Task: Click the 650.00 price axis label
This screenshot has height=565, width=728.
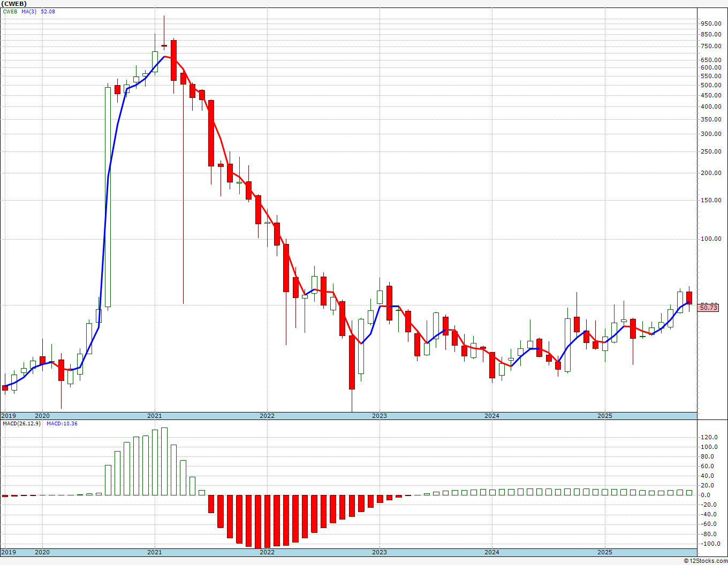Action: pos(711,60)
